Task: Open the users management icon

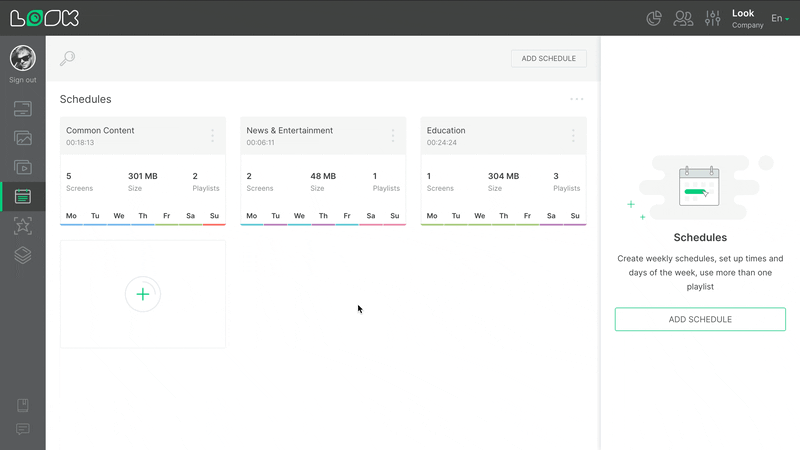Action: [x=684, y=18]
